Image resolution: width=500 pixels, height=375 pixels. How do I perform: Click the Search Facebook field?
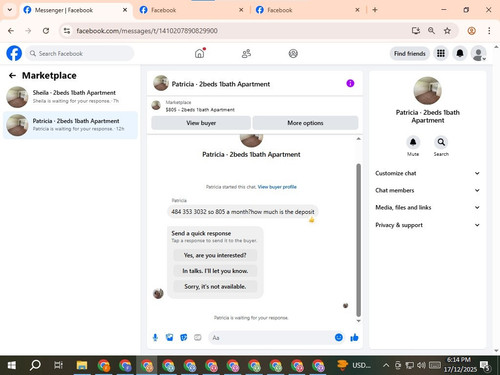point(80,53)
